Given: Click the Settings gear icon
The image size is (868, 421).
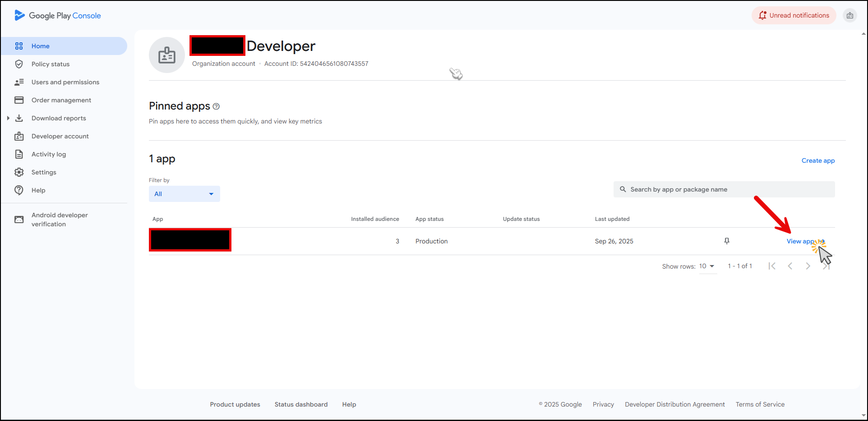Looking at the screenshot, I should [x=19, y=172].
